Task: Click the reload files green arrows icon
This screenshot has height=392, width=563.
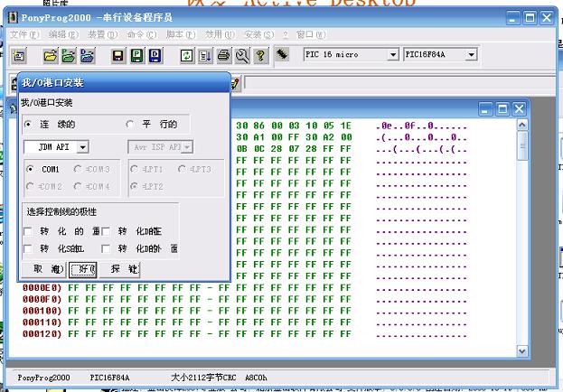Action: pos(187,56)
